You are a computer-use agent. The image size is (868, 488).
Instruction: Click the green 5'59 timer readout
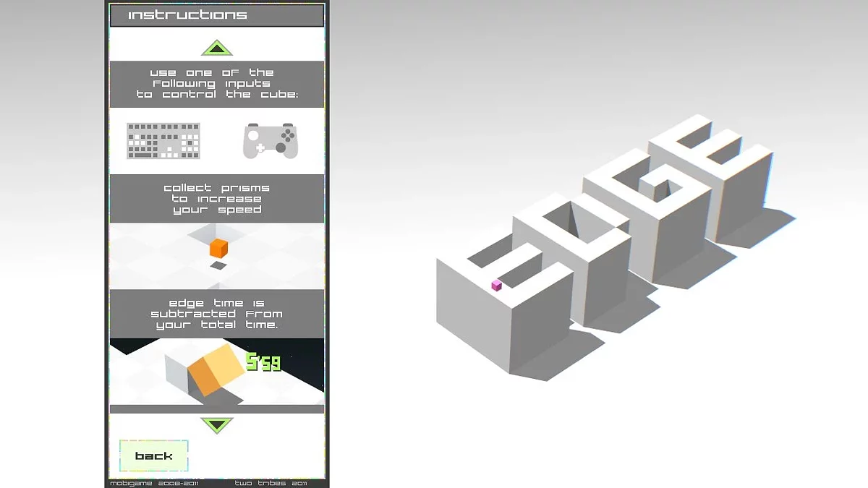click(263, 362)
